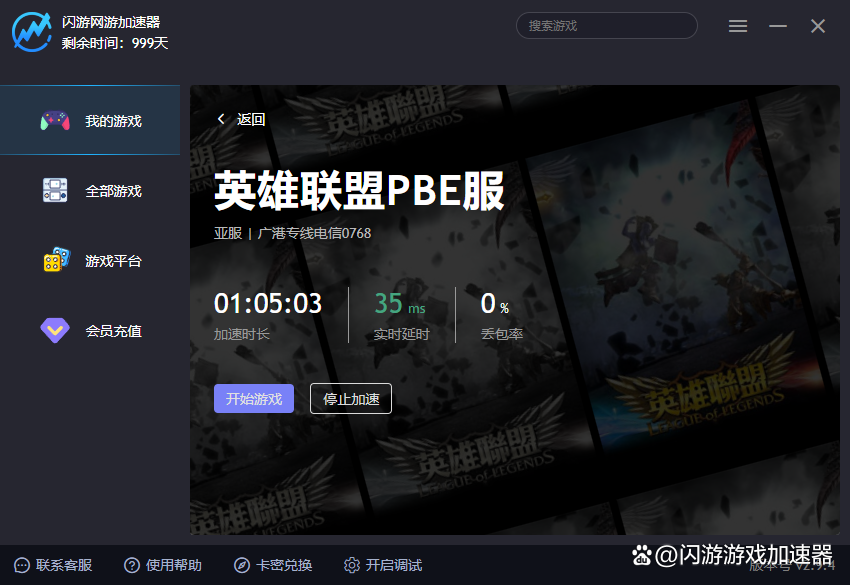The width and height of the screenshot is (850, 585).
Task: Select the 亚服 广港专线电信0768 server line
Action: [292, 234]
